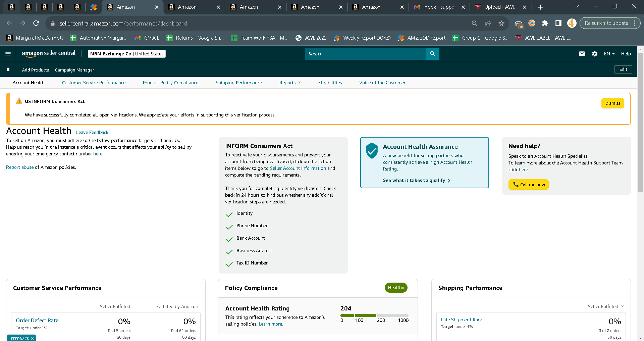Click Leave Feedback link
644x341 pixels.
pos(92,132)
